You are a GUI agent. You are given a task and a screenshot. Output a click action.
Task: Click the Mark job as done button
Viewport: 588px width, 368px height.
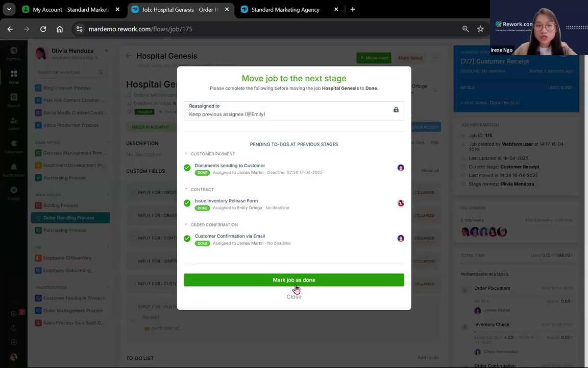pyautogui.click(x=293, y=280)
